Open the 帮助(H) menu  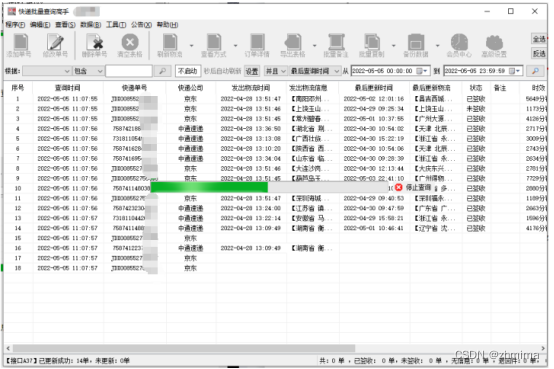167,25
